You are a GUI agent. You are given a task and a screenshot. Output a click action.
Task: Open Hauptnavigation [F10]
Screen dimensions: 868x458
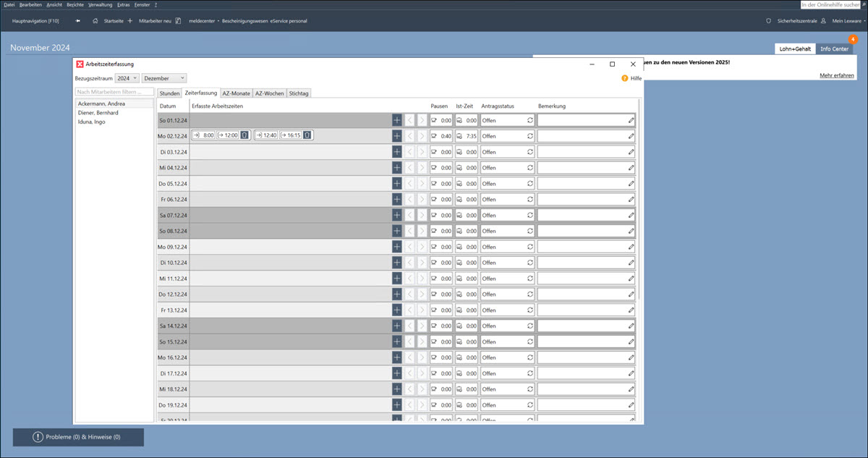pyautogui.click(x=35, y=21)
